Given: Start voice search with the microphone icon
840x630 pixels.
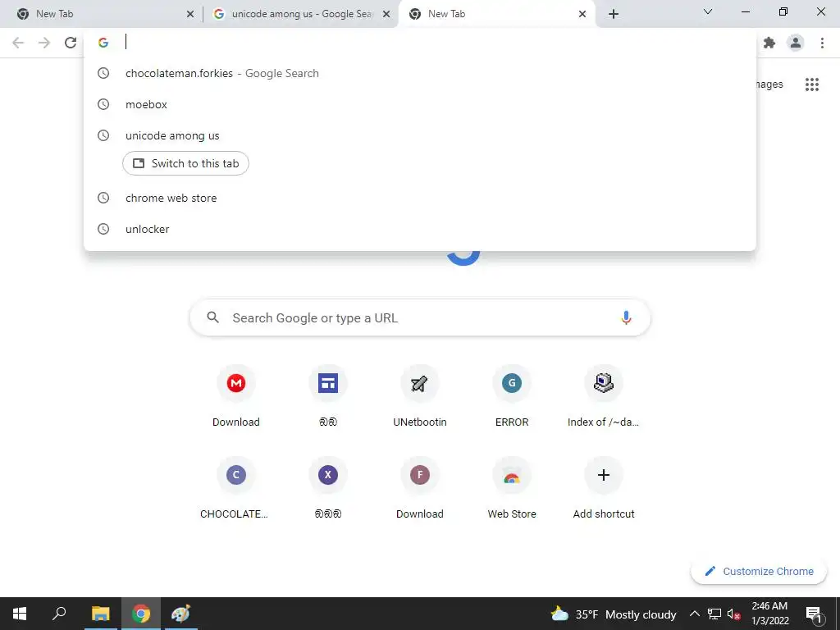Looking at the screenshot, I should click(x=626, y=317).
